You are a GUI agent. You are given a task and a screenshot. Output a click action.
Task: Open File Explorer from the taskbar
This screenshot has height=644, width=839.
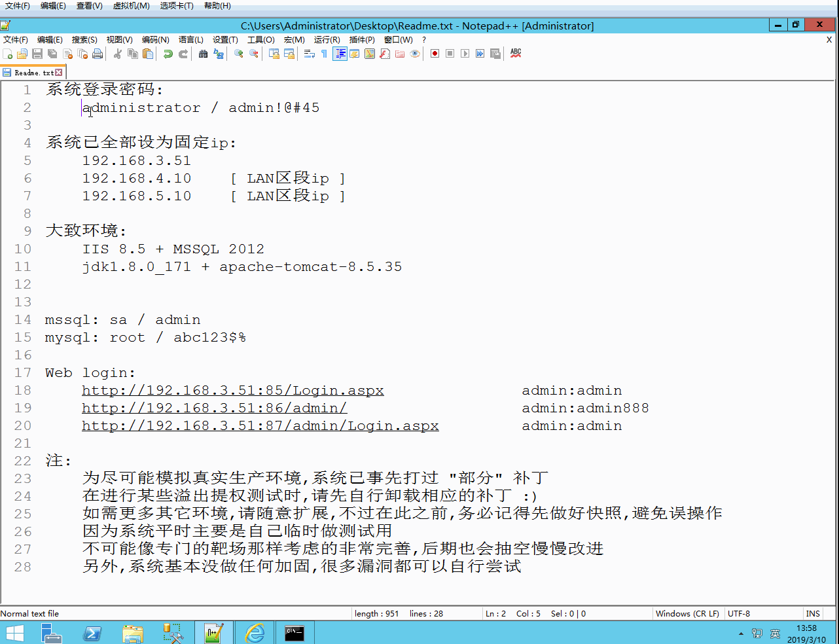point(133,633)
